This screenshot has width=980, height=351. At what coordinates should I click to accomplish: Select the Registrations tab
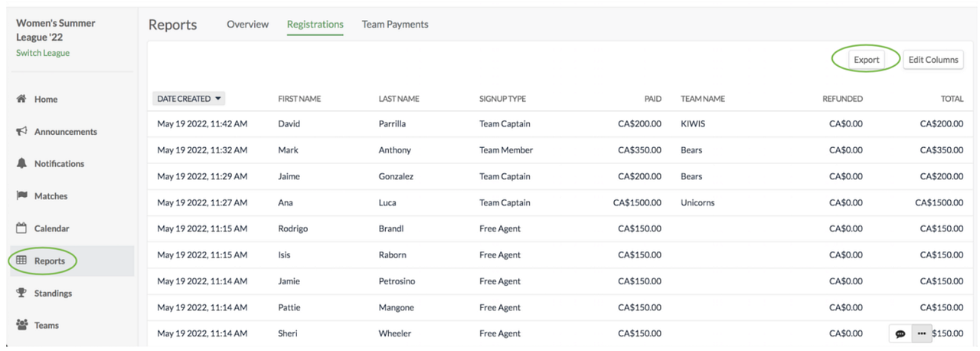pos(315,25)
